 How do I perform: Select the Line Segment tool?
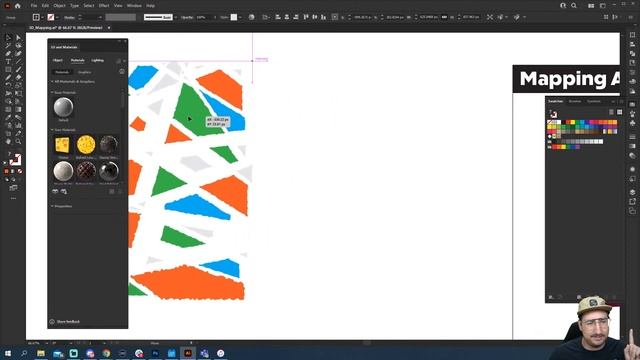pos(18,62)
